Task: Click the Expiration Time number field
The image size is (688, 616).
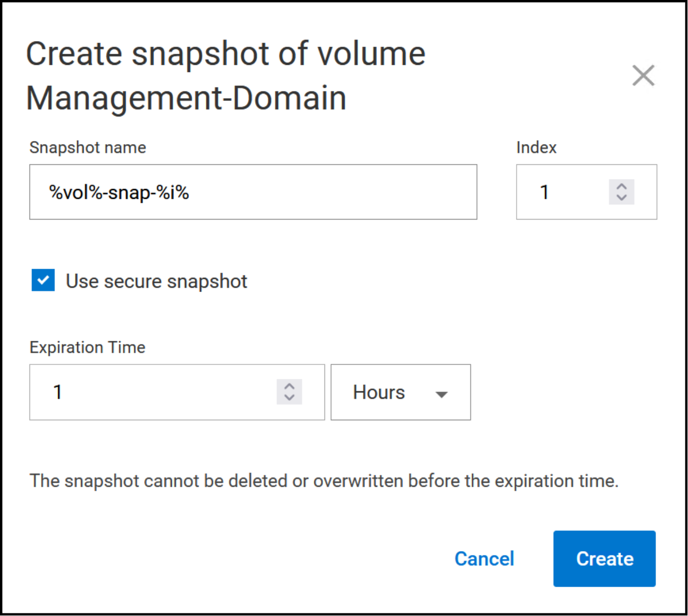Action: click(177, 392)
